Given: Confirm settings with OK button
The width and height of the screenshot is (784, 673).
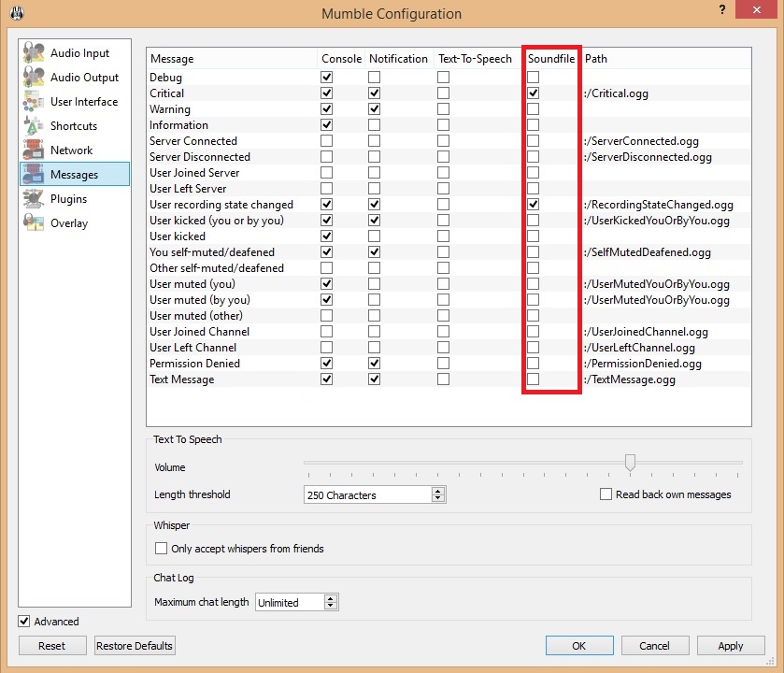Looking at the screenshot, I should pyautogui.click(x=579, y=646).
